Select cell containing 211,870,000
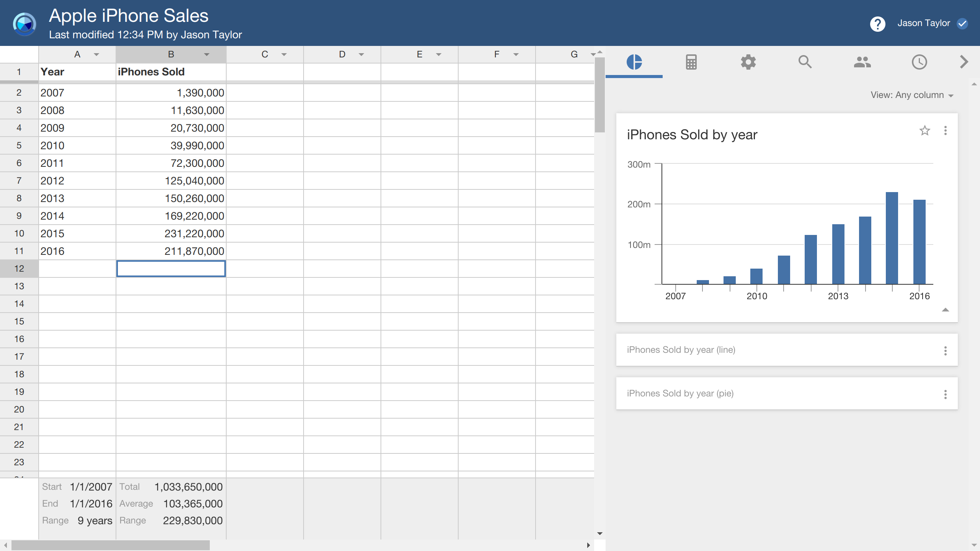Screen dimensions: 980x551 pyautogui.click(x=171, y=251)
